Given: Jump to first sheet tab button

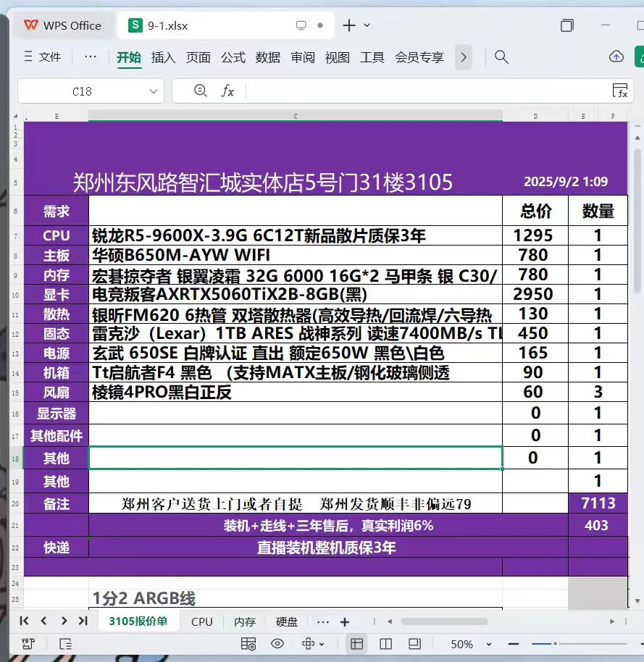Looking at the screenshot, I should tap(24, 621).
